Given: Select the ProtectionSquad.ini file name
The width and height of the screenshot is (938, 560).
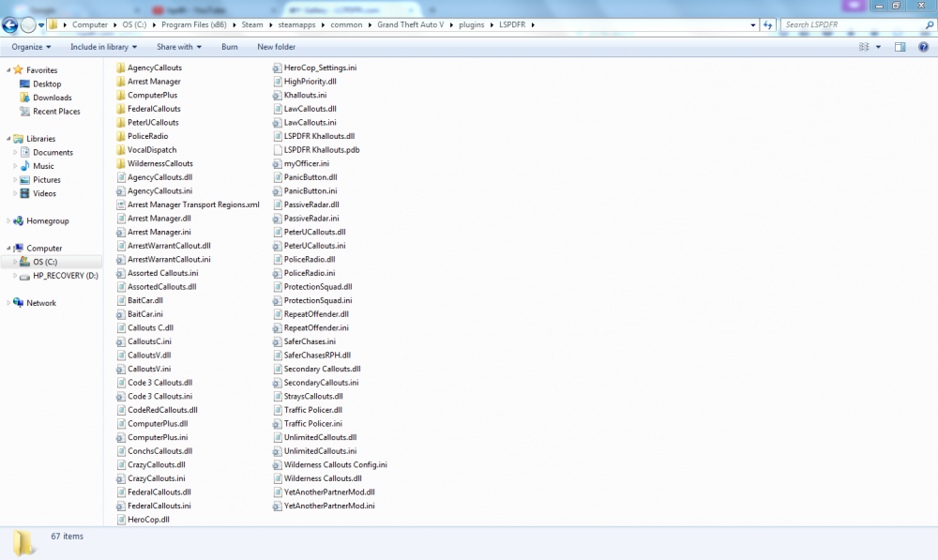Looking at the screenshot, I should (x=318, y=300).
